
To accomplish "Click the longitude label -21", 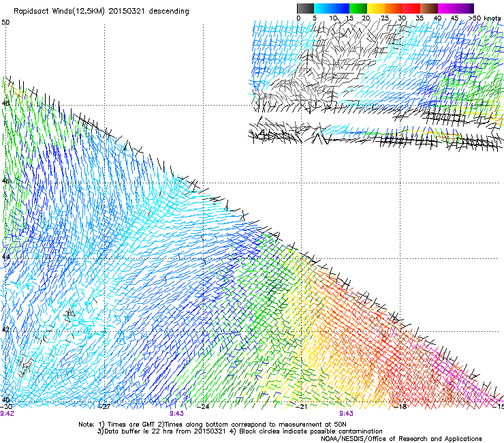I will 301,407.
